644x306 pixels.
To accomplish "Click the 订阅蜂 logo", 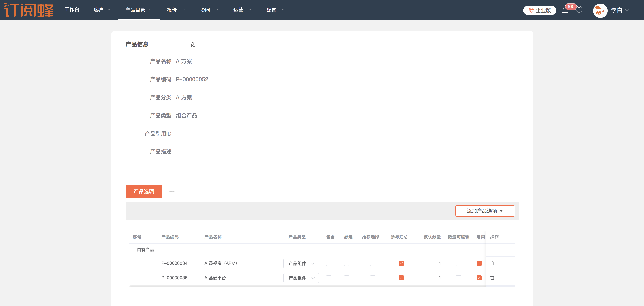I will tap(29, 10).
